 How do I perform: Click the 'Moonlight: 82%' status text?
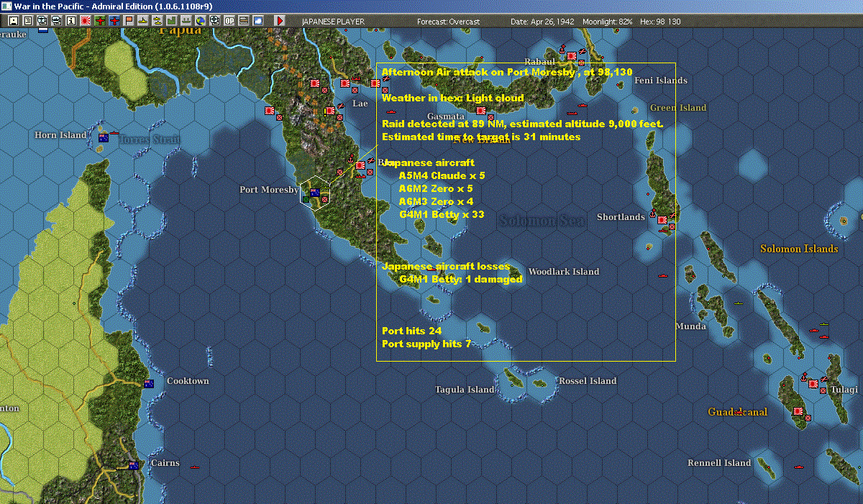606,22
